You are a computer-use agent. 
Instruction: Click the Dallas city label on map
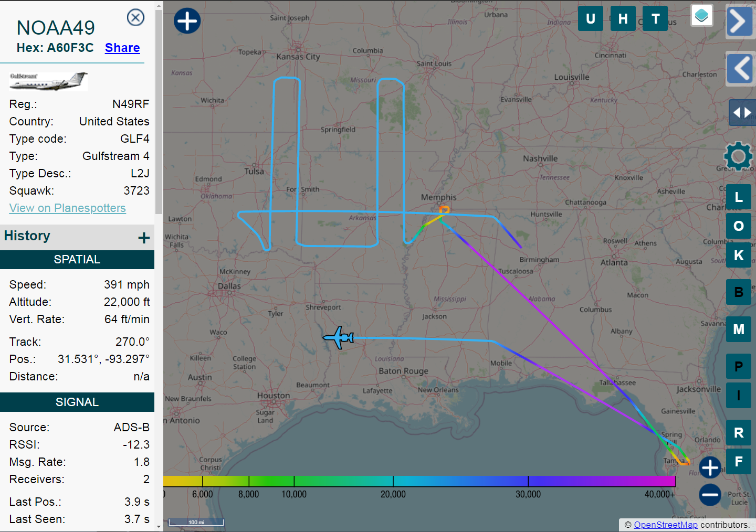point(229,286)
